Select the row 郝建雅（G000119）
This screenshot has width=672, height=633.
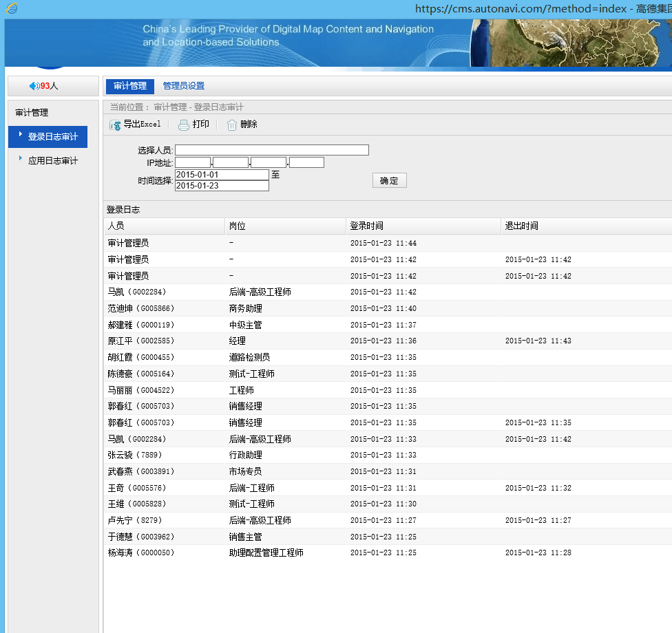388,325
